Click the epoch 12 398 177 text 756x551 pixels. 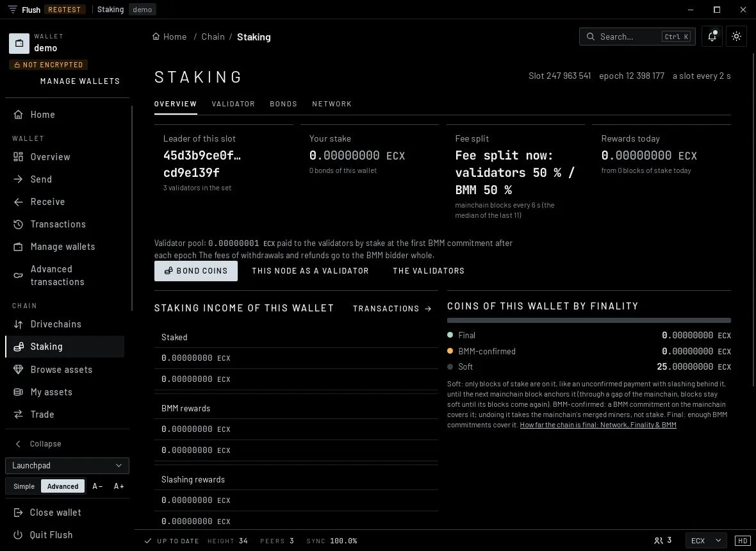click(632, 76)
